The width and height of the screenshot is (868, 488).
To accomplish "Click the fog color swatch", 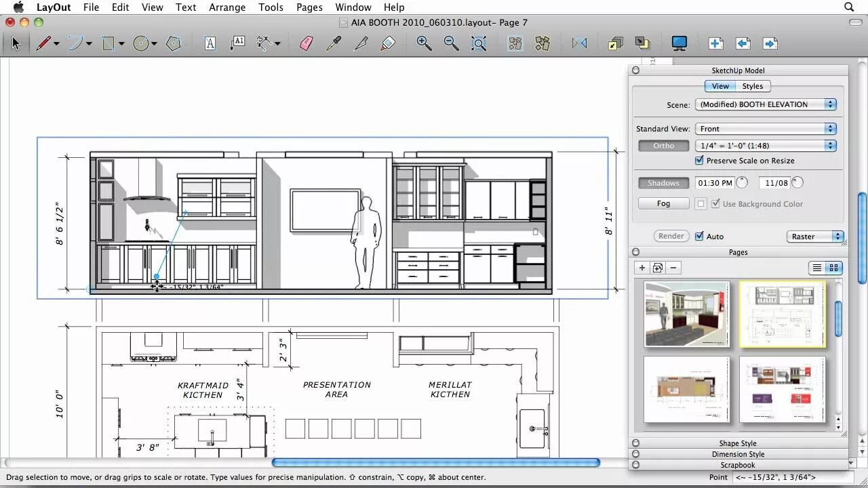I will (701, 203).
